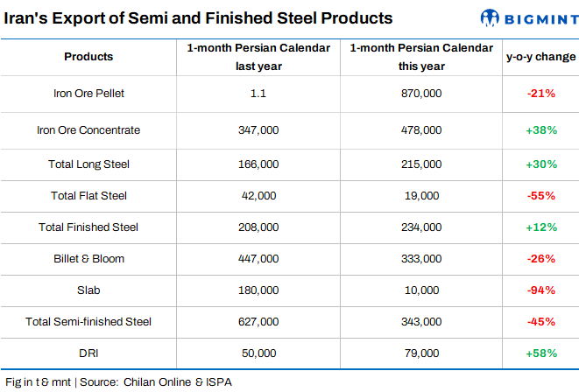The width and height of the screenshot is (579, 392).
Task: Select the last year Persian Calendar header
Action: (x=258, y=57)
